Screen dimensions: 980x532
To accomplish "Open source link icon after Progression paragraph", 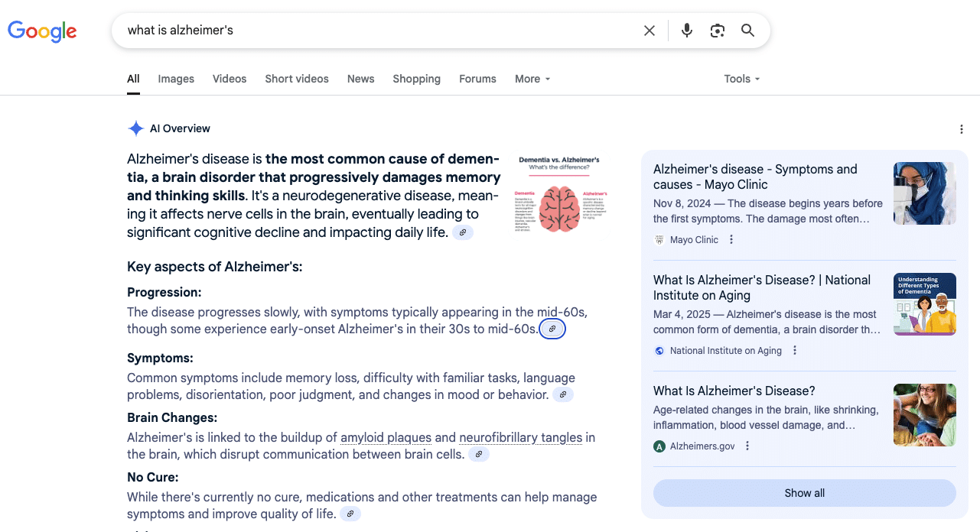I will (552, 329).
